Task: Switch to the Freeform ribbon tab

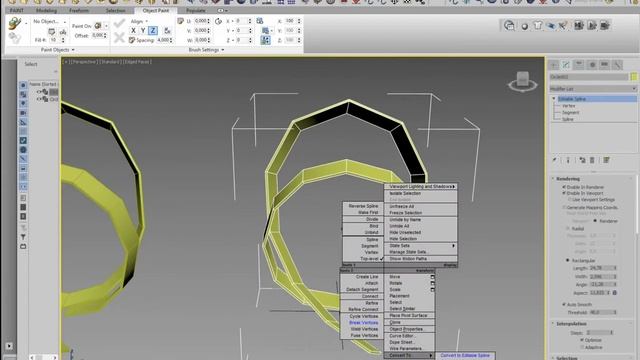Action: tap(79, 10)
